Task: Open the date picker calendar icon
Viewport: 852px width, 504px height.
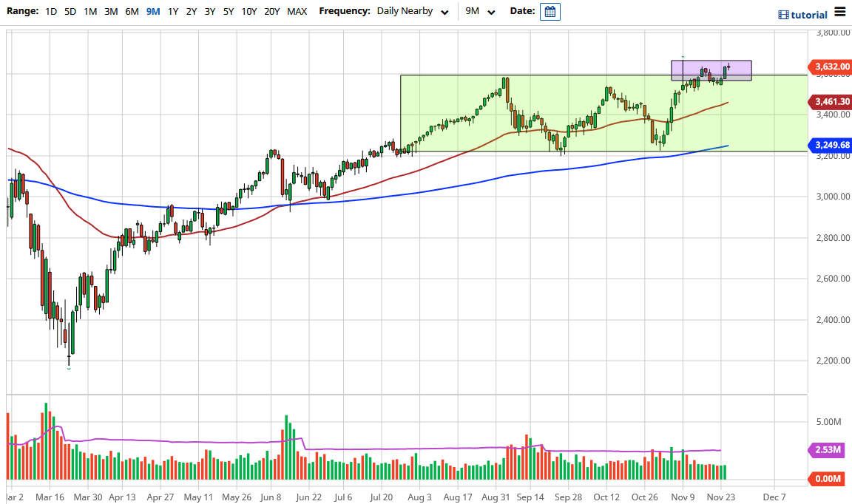Action: (x=550, y=11)
